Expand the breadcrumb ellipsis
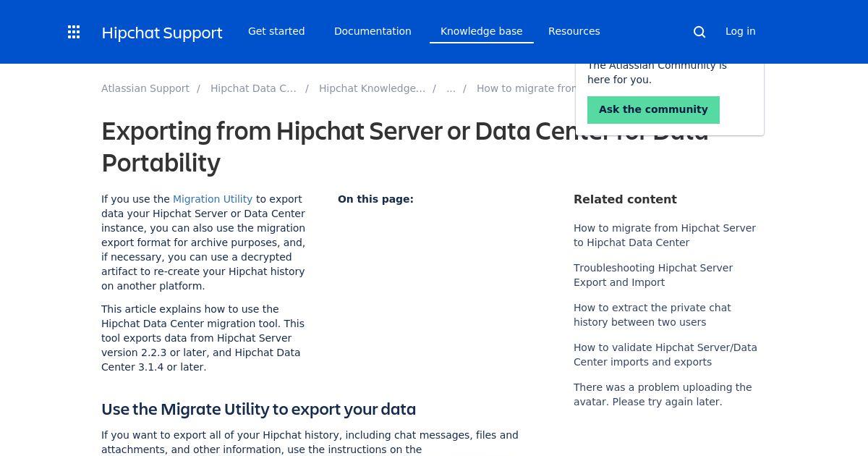This screenshot has height=456, width=868. pyautogui.click(x=451, y=88)
